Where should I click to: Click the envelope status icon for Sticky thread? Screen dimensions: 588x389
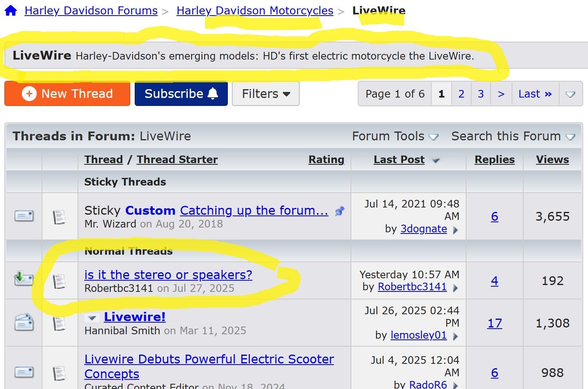[x=24, y=216]
